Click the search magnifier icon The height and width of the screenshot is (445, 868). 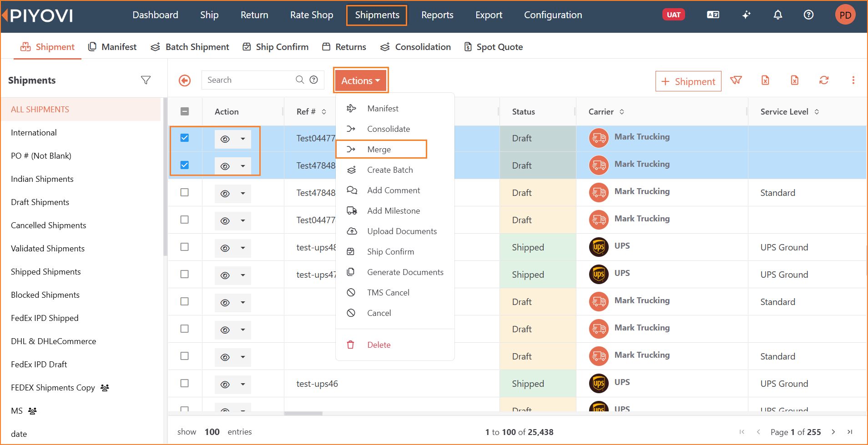tap(300, 80)
